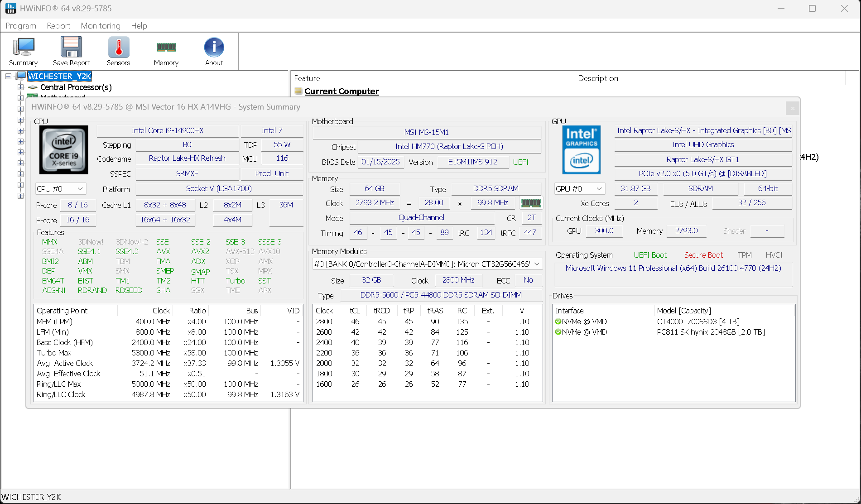The height and width of the screenshot is (504, 861).
Task: Expand the Central Processor(s) tree node
Action: [20, 87]
